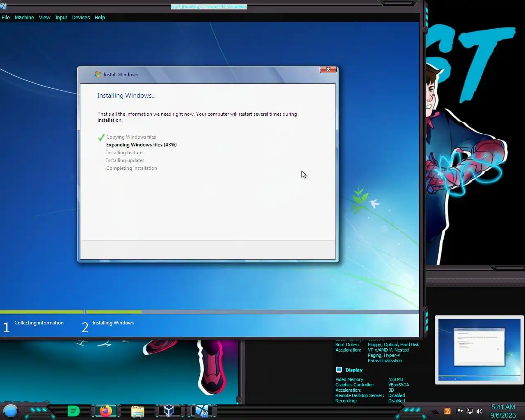Click the volume speaker tray icon
525x420 pixels.
pyautogui.click(x=479, y=411)
